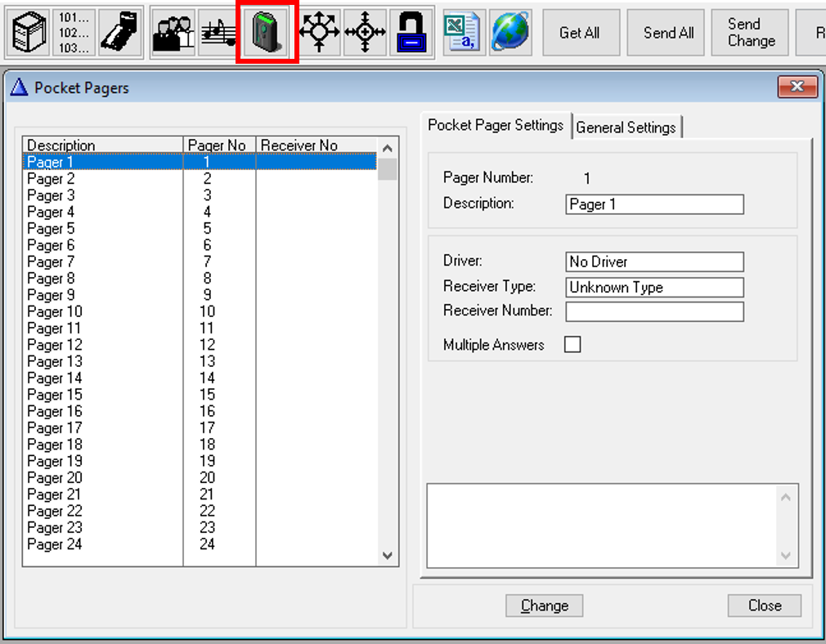Click the Description column header
This screenshot has height=644, width=826.
pos(103,145)
